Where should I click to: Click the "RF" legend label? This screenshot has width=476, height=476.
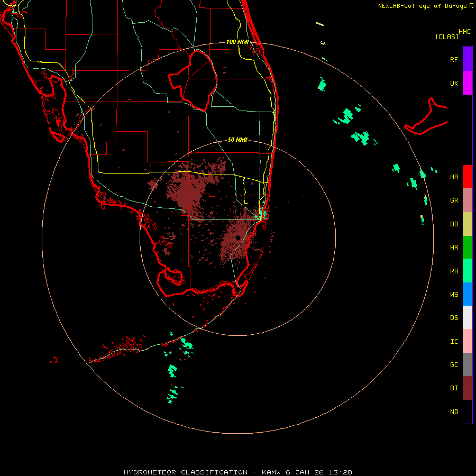[454, 59]
